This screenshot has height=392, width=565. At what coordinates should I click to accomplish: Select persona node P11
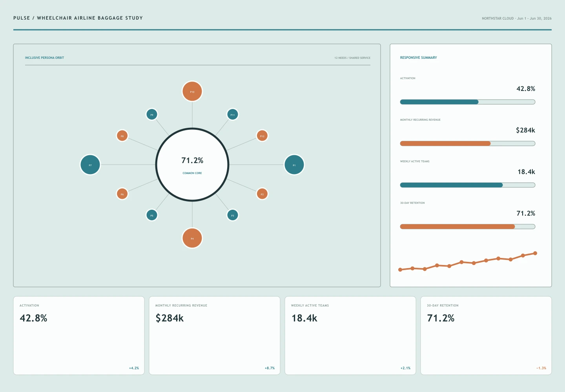tap(233, 114)
